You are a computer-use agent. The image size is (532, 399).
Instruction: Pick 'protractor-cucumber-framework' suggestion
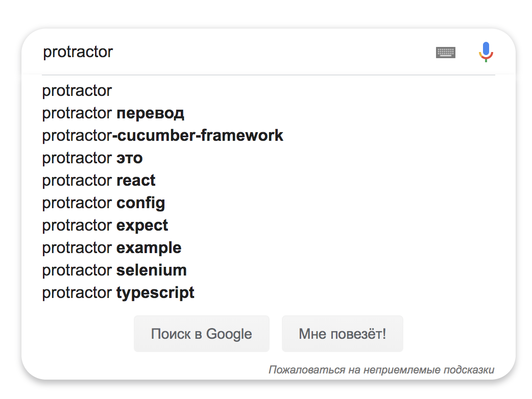(269, 135)
